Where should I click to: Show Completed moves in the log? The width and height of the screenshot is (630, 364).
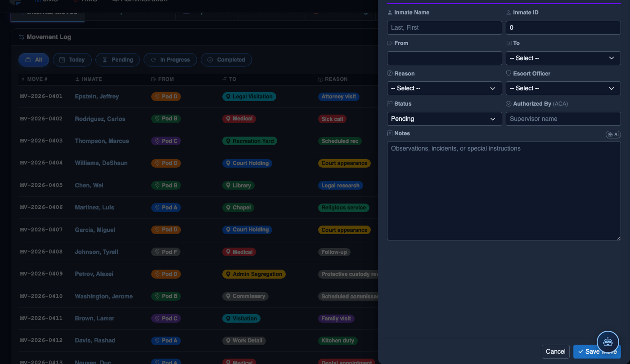click(226, 60)
